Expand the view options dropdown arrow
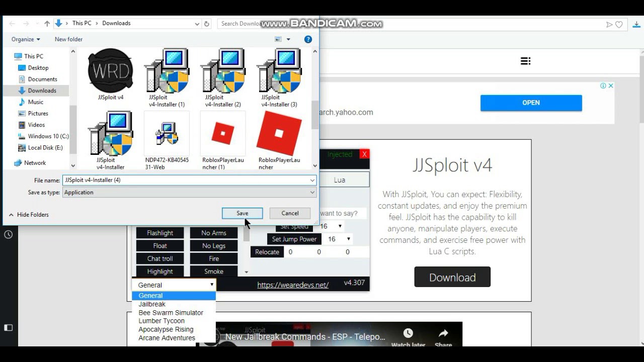 click(x=288, y=39)
